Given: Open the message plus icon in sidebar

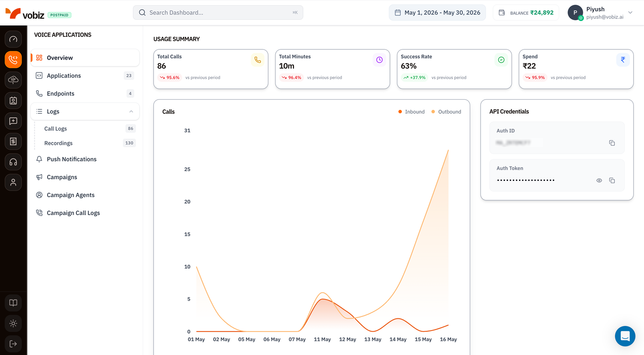Looking at the screenshot, I should coord(13,121).
